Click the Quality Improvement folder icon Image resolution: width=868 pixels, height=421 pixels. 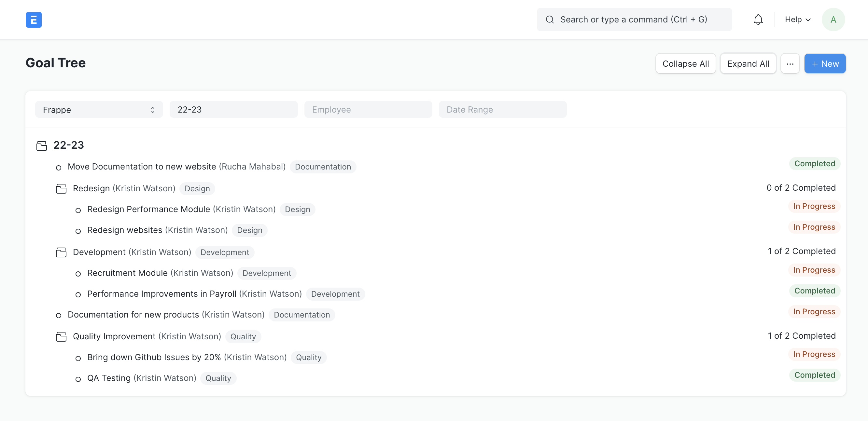click(61, 336)
